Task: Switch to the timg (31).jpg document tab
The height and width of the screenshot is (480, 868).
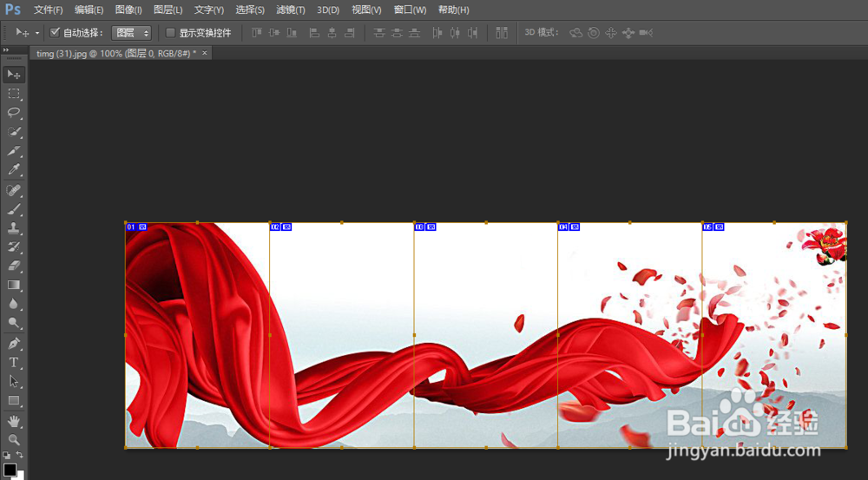Action: (115, 53)
